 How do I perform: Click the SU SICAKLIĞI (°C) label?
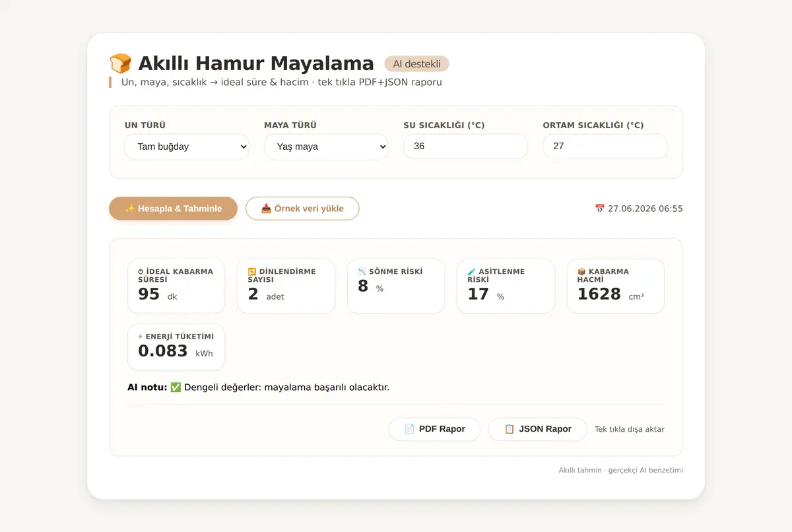[444, 125]
